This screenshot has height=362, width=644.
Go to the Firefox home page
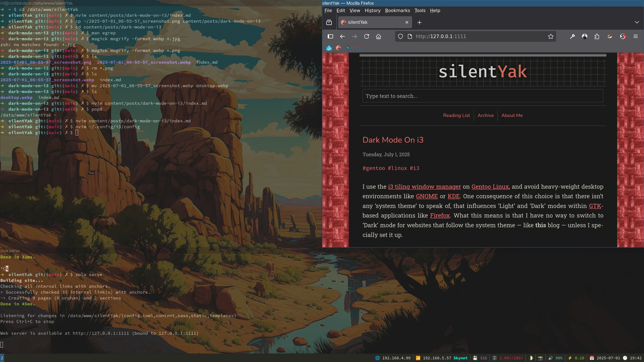click(379, 37)
